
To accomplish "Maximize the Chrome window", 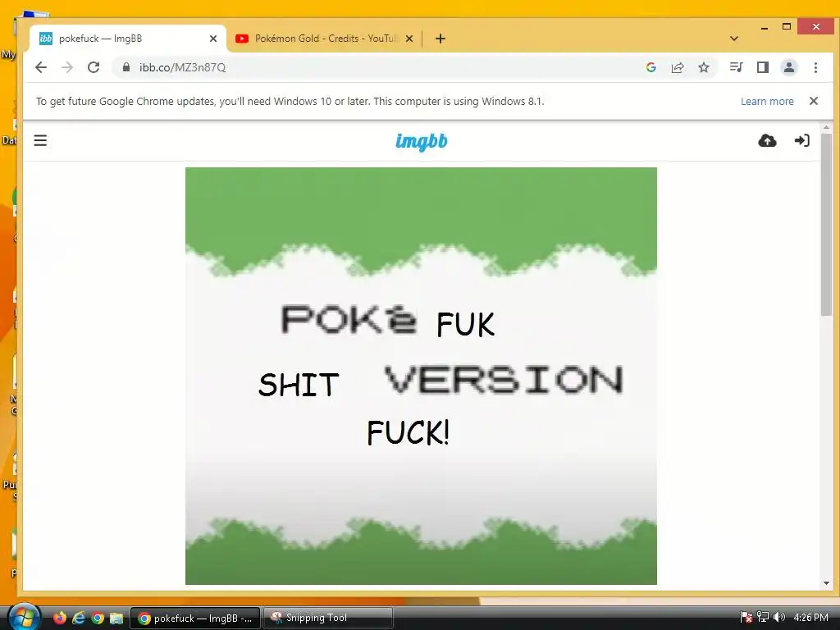I will 787,27.
